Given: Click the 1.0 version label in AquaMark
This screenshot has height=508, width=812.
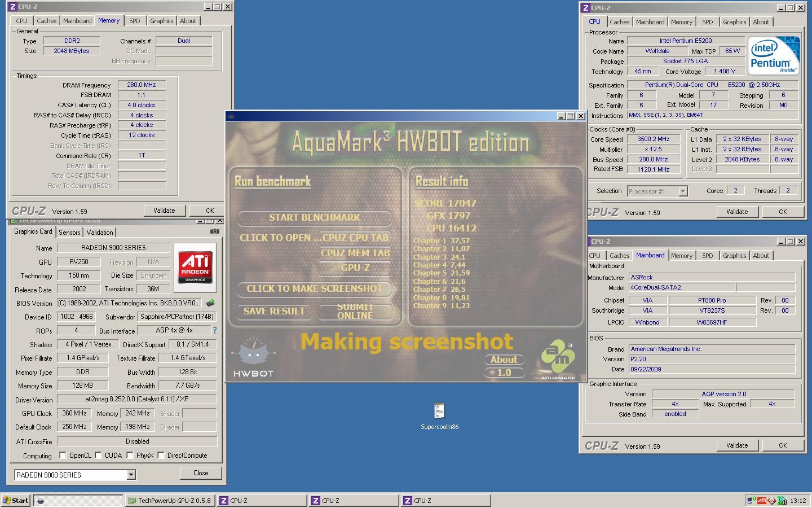Looking at the screenshot, I should coord(504,373).
